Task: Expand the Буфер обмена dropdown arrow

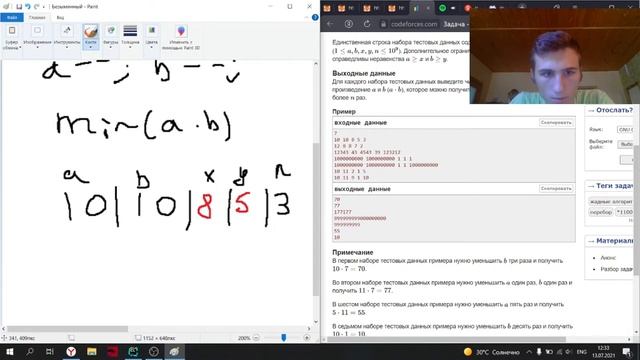Action: click(20, 47)
